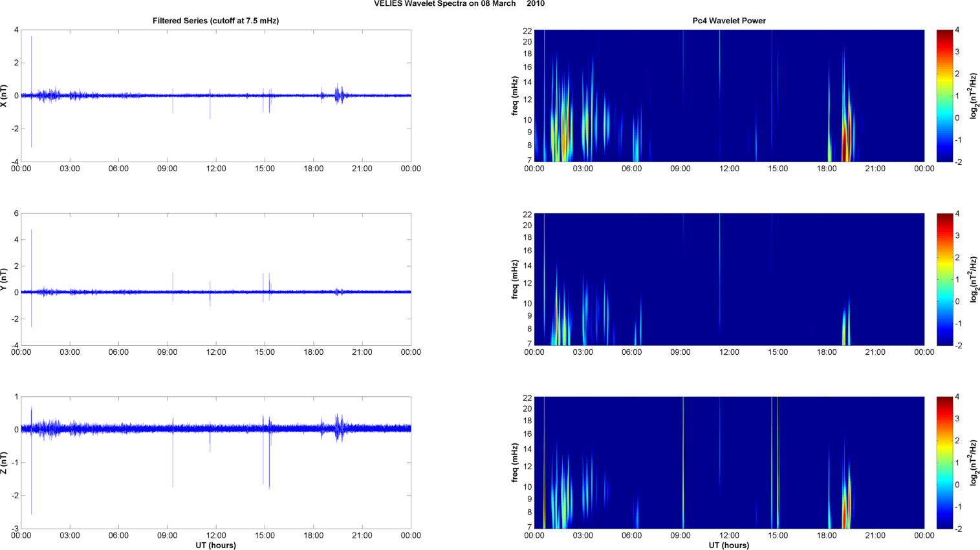
Task: Click the top Pc4 wavelet spectrogram
Action: (x=729, y=96)
